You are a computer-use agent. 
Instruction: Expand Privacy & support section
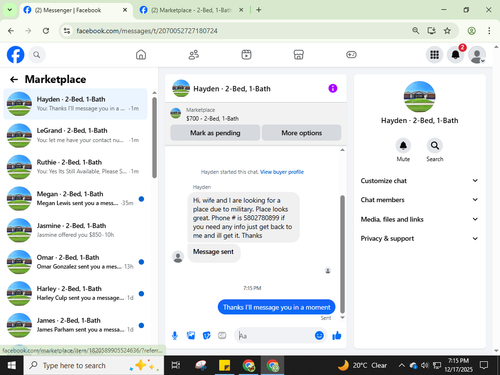point(419,238)
